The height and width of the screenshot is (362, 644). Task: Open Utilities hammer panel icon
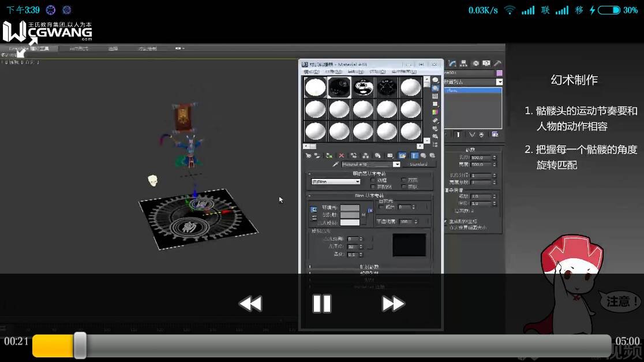click(x=497, y=64)
